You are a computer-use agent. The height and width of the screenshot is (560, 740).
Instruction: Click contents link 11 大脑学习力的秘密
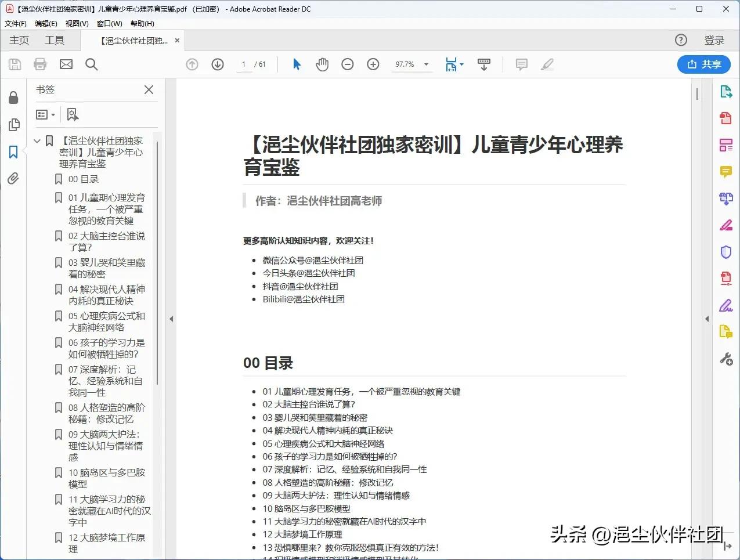click(344, 522)
